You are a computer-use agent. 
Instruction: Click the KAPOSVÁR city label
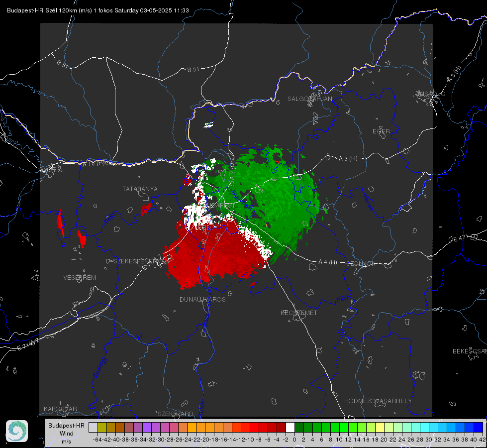(60, 409)
